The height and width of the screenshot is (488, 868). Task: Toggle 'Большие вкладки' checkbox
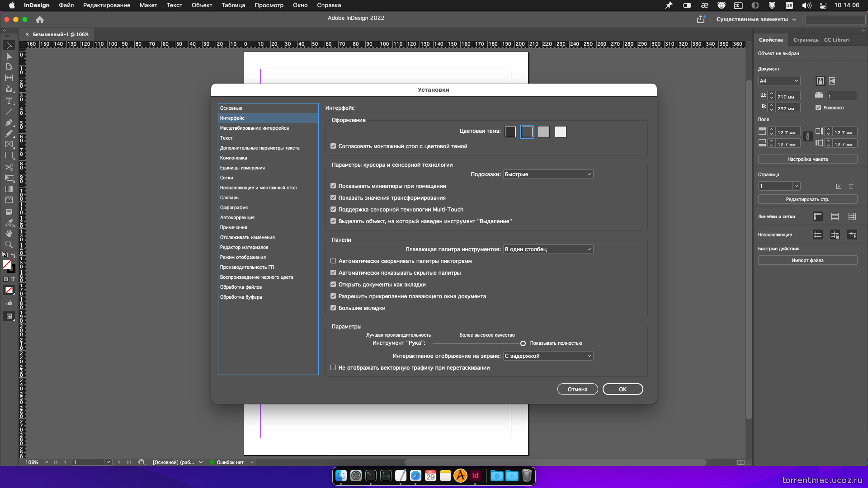(x=333, y=308)
